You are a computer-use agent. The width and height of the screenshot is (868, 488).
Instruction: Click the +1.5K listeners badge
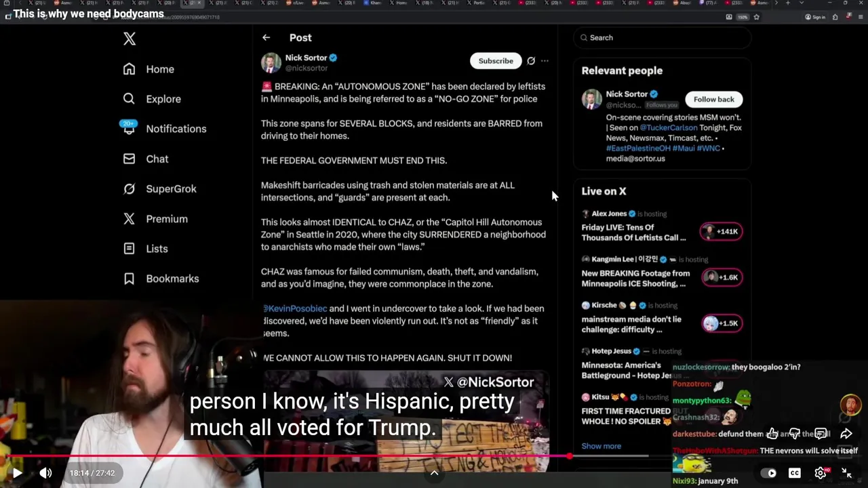tap(722, 323)
